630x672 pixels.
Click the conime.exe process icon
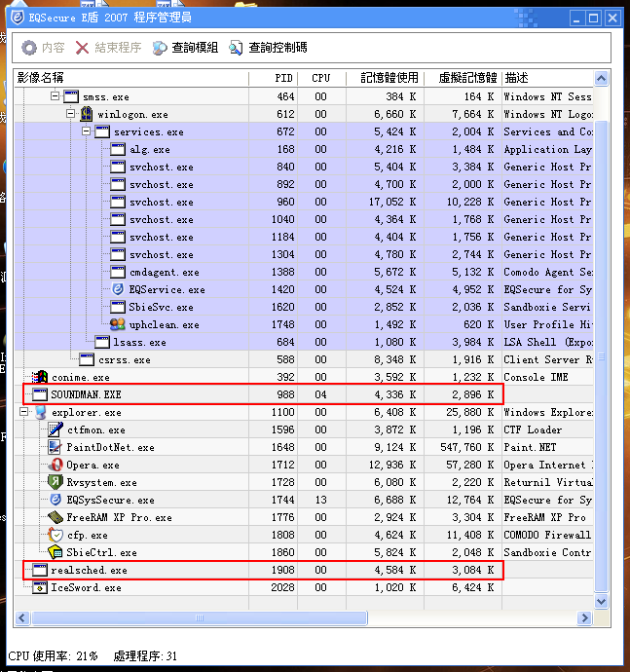pos(40,377)
